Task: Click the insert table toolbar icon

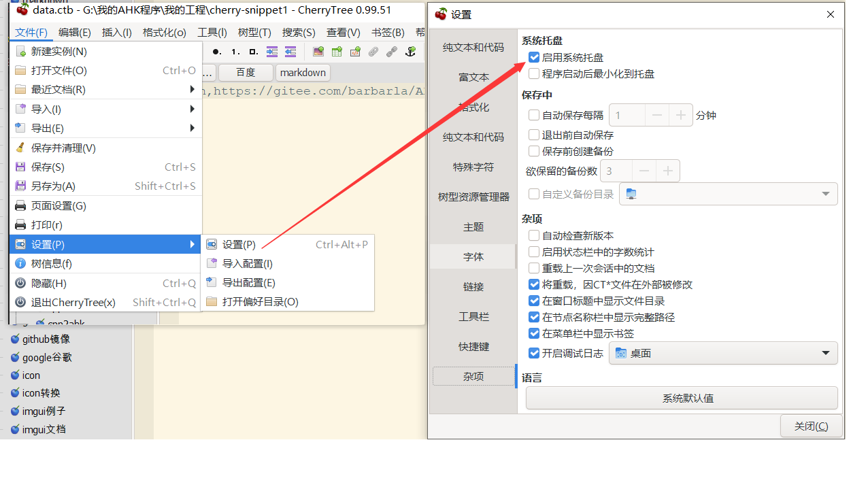Action: coord(337,52)
